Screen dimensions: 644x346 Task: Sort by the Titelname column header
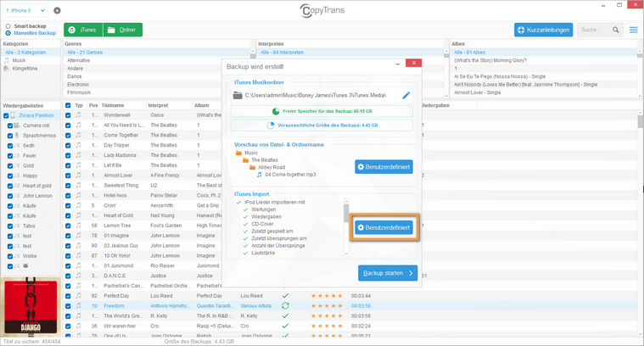pyautogui.click(x=113, y=105)
